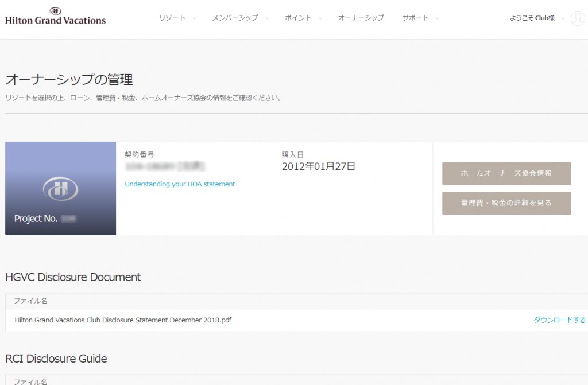Click the purchase date 2012年01月27日
This screenshot has width=588, height=385.
[318, 166]
